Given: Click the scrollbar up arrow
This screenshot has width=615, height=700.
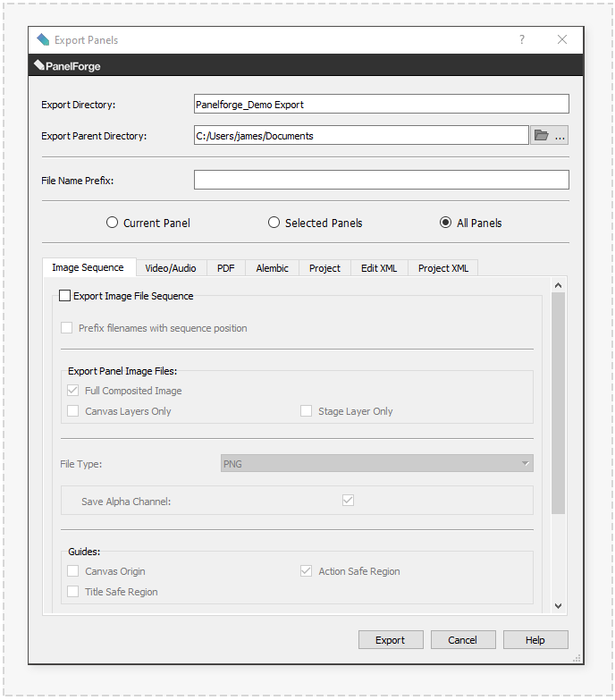Looking at the screenshot, I should pos(558,285).
